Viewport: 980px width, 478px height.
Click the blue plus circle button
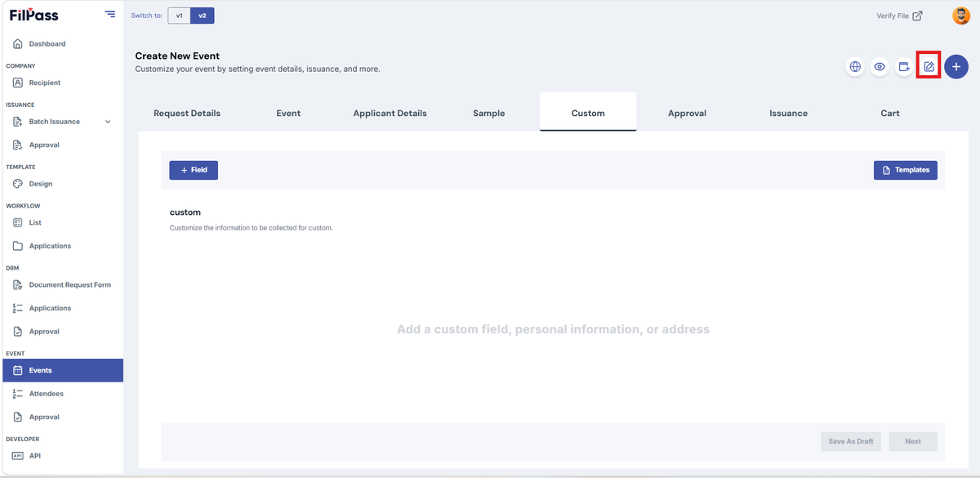(x=956, y=67)
